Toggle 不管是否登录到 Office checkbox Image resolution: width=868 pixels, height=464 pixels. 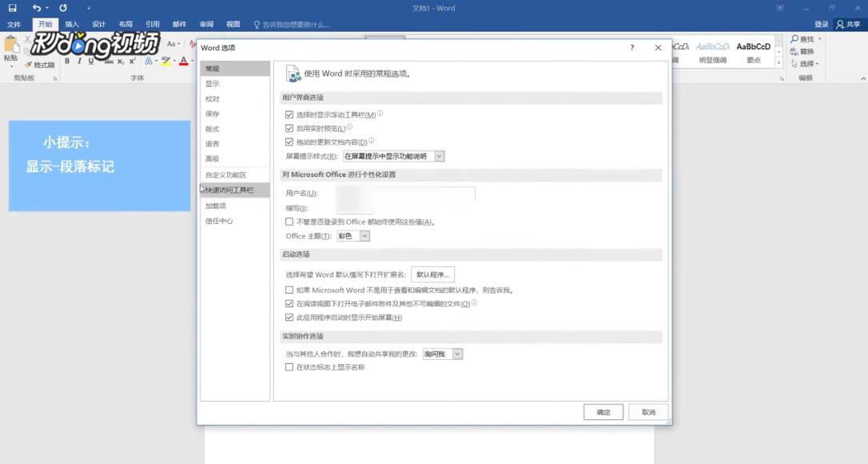[289, 222]
